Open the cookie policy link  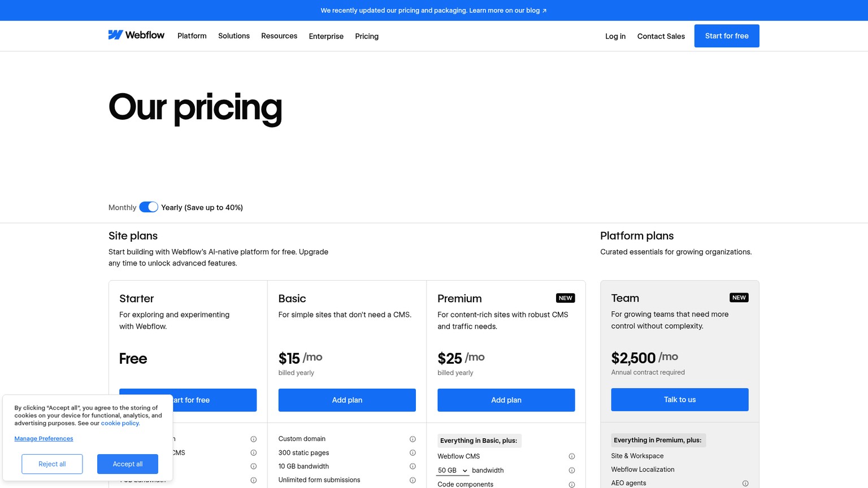point(120,423)
